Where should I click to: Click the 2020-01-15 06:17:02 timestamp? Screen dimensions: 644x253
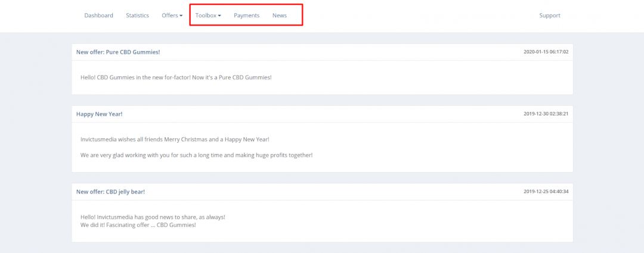click(546, 52)
